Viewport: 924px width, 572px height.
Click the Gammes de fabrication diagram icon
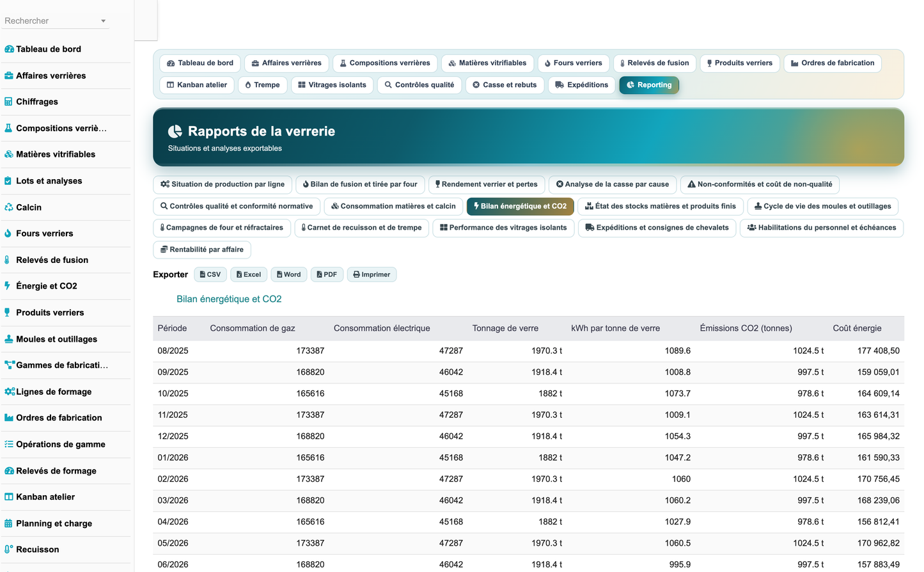tap(10, 365)
